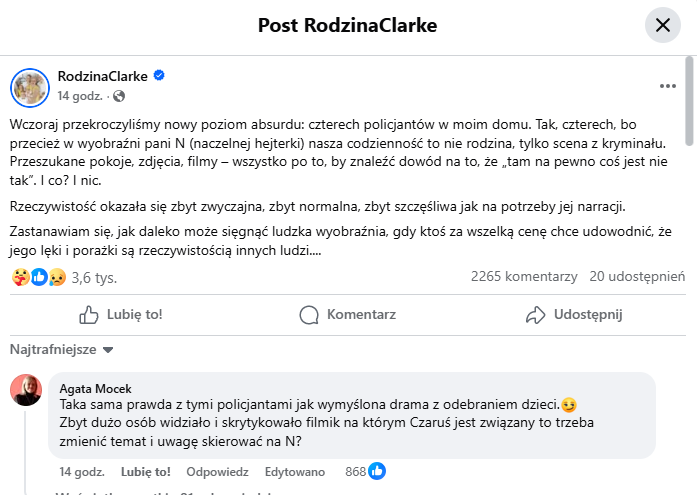Screen dimensions: 697x495
Task: Reply to the comment via Odpowiedz
Action: pos(217,471)
